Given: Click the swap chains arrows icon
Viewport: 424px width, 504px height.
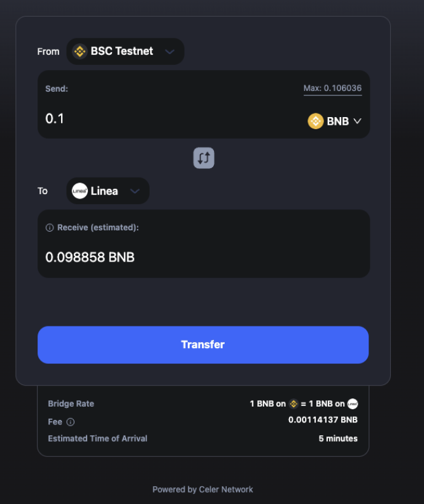Looking at the screenshot, I should tap(204, 158).
